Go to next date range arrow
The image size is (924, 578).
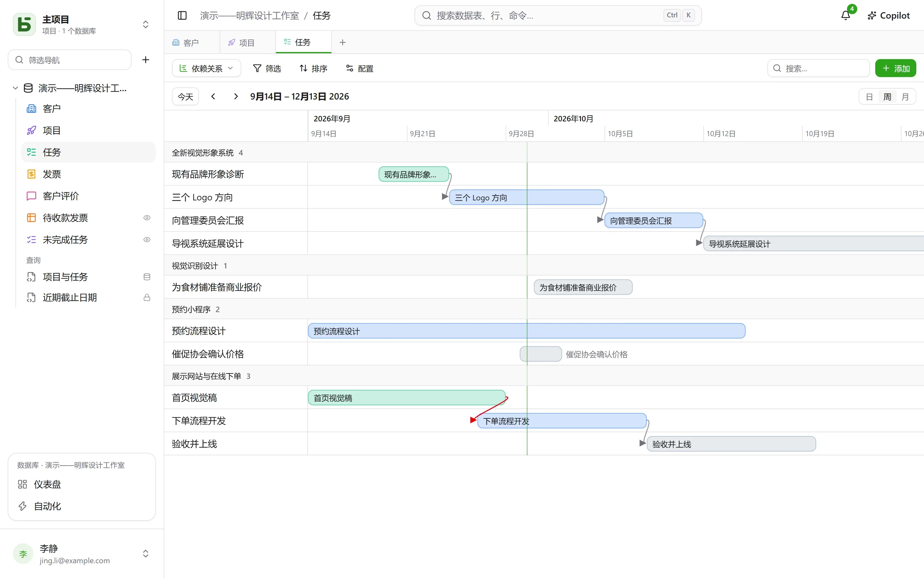235,96
